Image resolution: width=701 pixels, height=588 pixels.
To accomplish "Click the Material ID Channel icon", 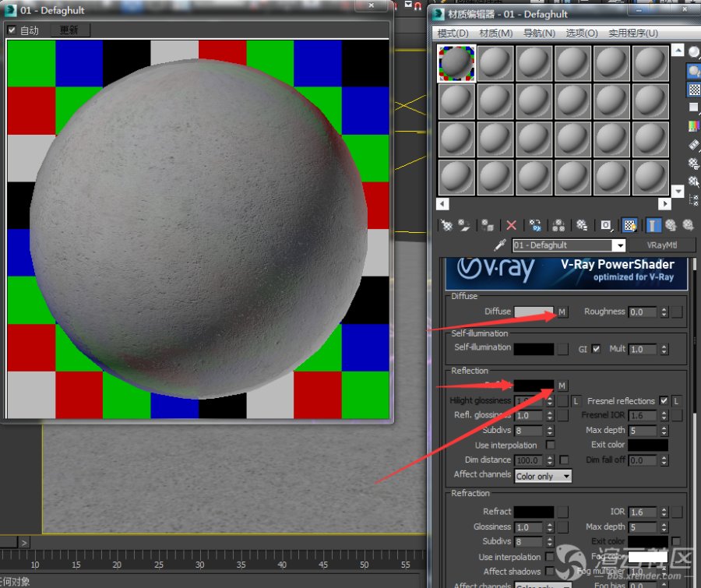I will point(606,225).
